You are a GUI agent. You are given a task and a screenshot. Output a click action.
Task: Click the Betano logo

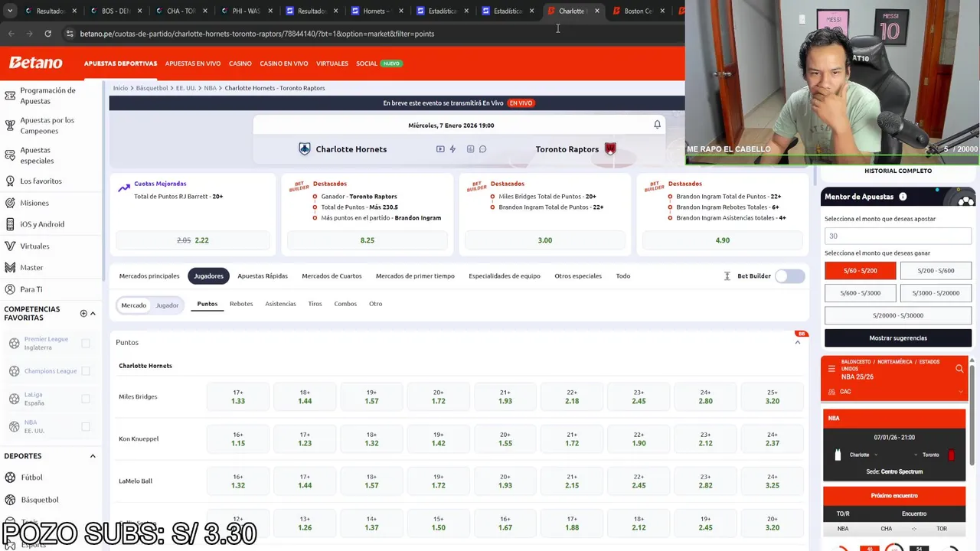(36, 63)
